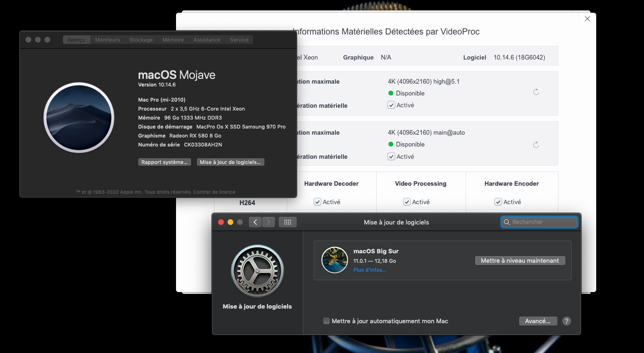Click the Avancé button
644x353 pixels.
point(538,321)
